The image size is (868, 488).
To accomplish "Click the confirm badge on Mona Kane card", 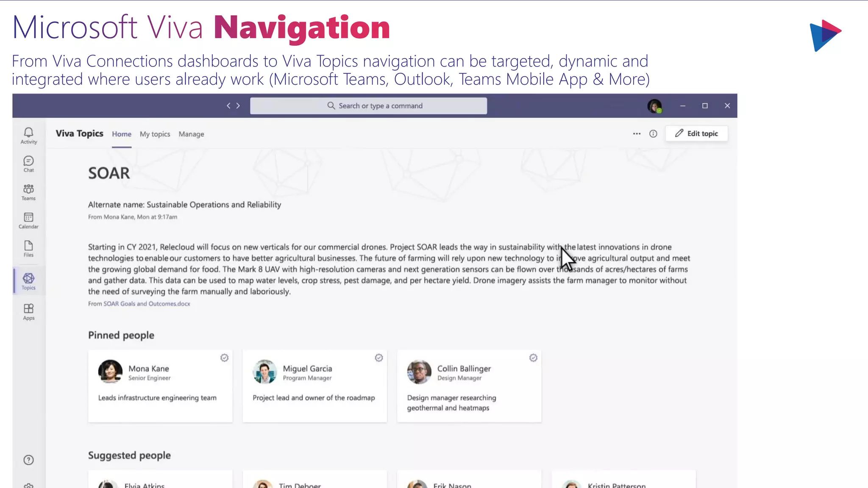I will click(224, 358).
